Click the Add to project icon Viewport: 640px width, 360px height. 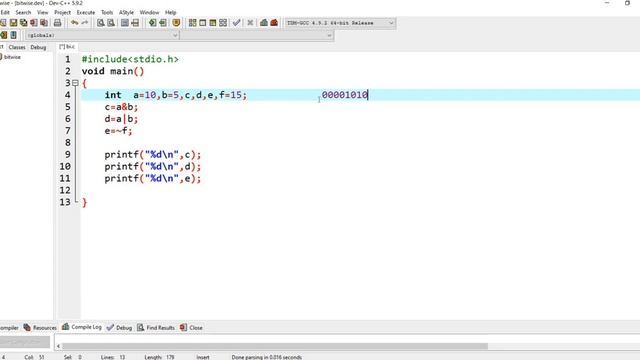click(x=152, y=23)
